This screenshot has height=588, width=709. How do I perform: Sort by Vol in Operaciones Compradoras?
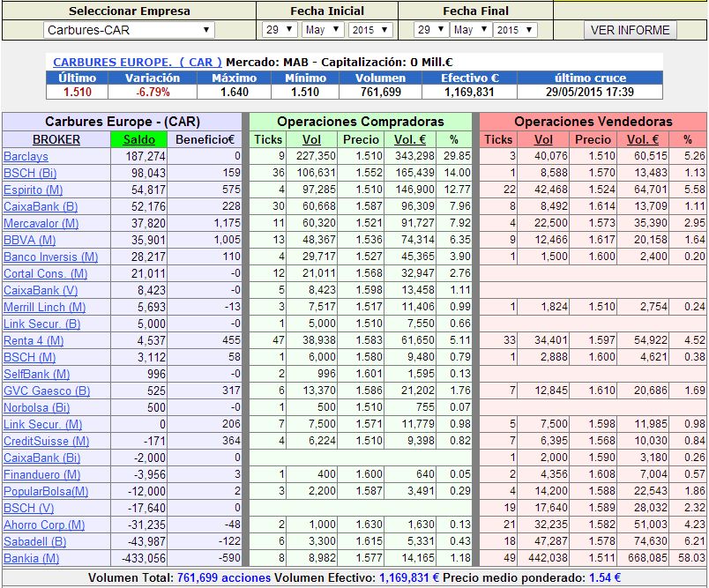[x=312, y=139]
